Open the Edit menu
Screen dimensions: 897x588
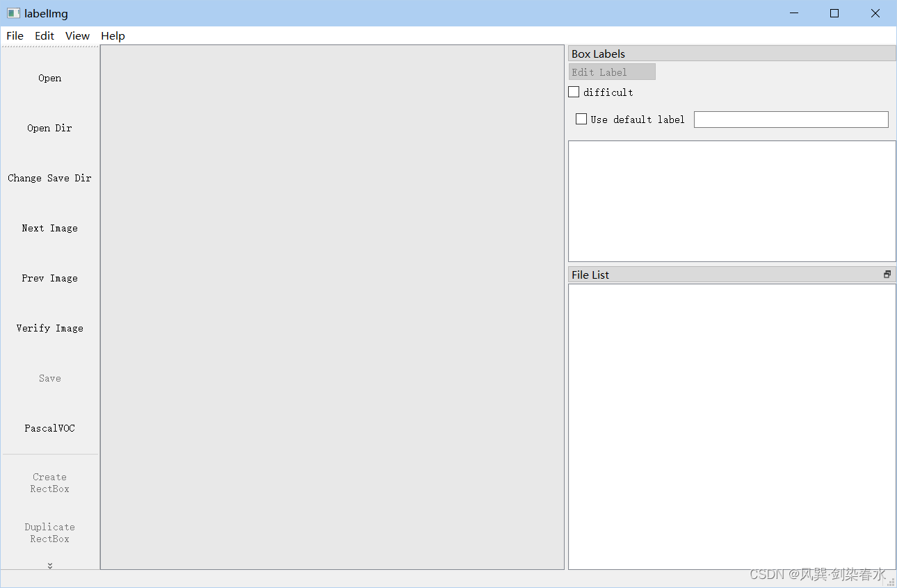coord(45,36)
